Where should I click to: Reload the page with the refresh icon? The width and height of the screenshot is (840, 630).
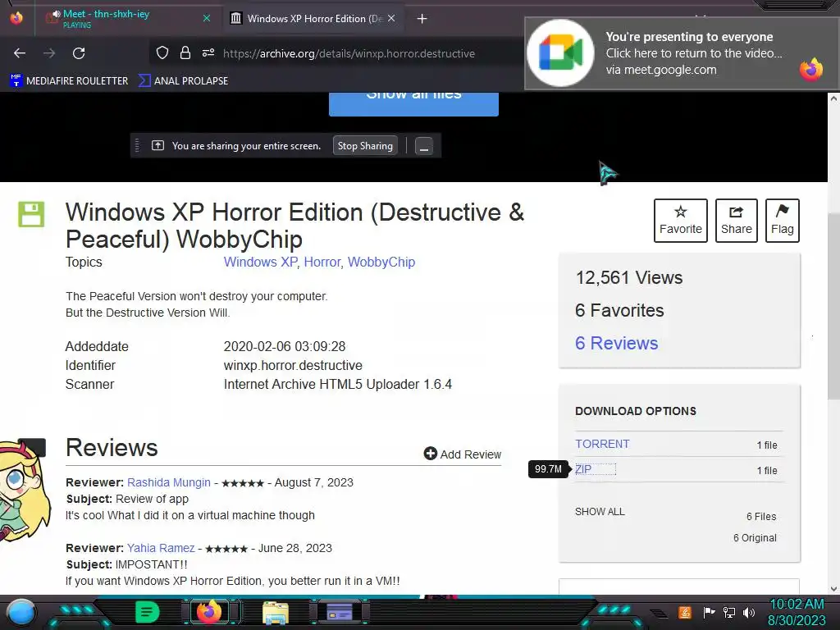pos(79,53)
